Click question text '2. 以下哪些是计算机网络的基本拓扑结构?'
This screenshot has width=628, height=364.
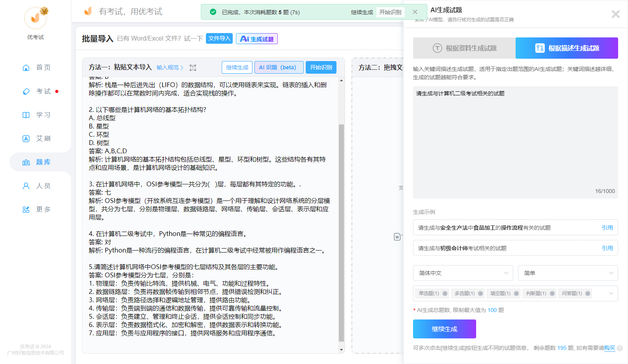[148, 110]
